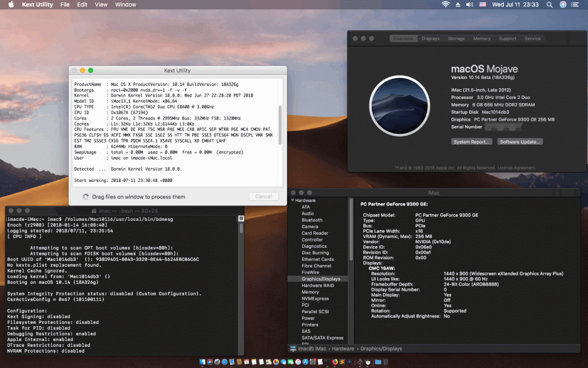
Task: Open the View menu
Action: coord(101,5)
